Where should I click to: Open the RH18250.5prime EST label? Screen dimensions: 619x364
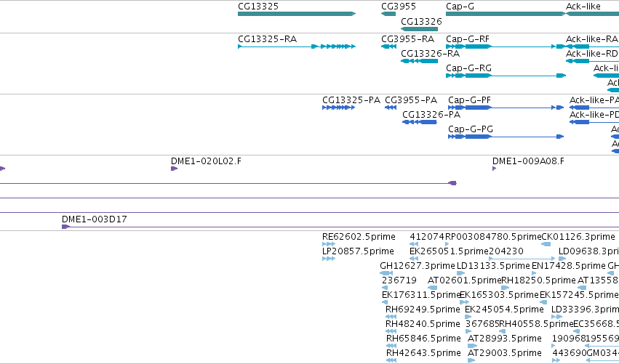click(x=538, y=280)
